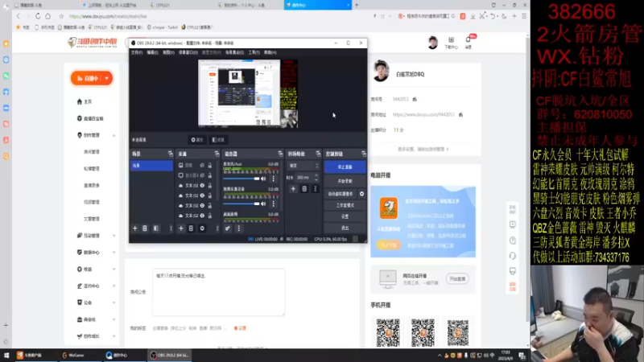The image size is (644, 362).
Task: Open 麦克风/Aux track three-dot options
Action: tap(274, 179)
